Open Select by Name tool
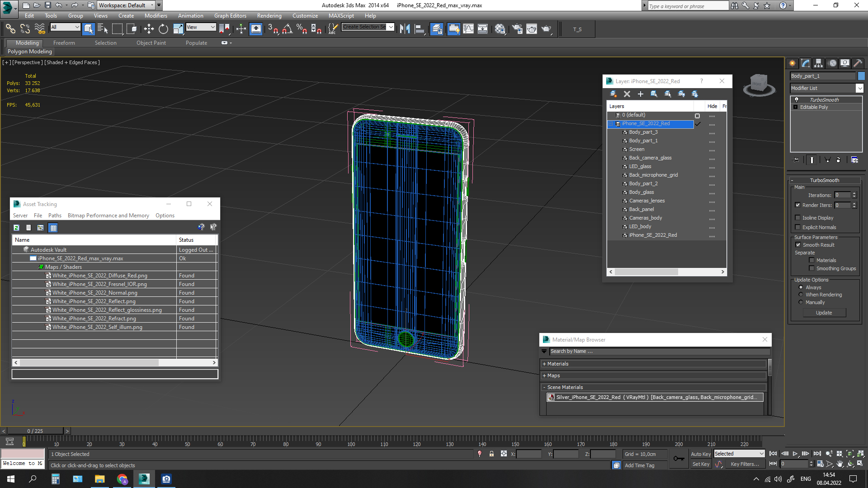The width and height of the screenshot is (868, 488). pos(103,29)
